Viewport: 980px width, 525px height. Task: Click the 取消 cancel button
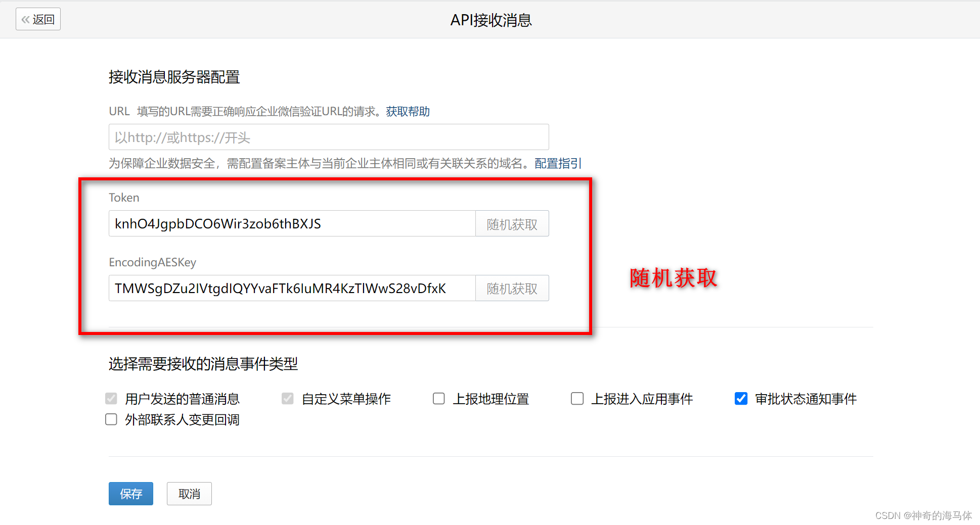pos(189,494)
